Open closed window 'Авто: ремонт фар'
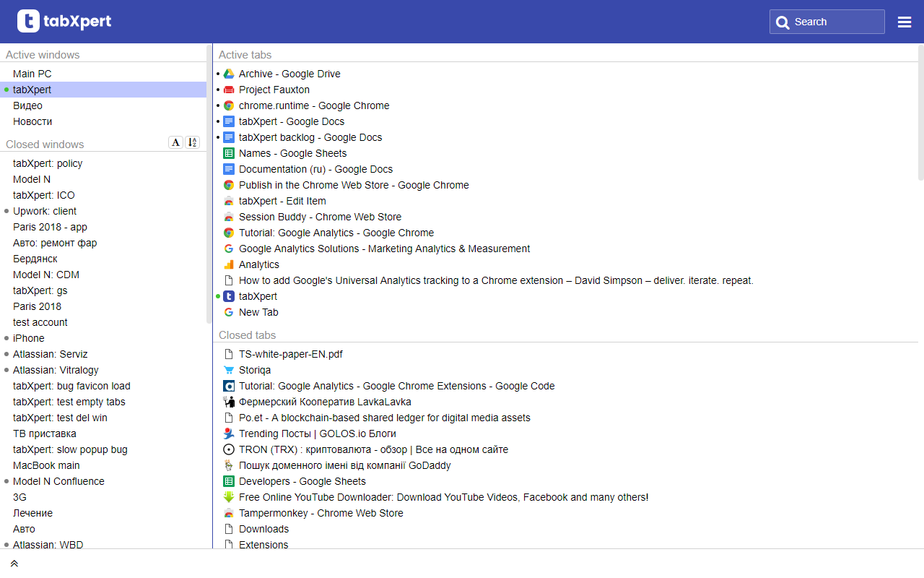The width and height of the screenshot is (924, 578). tap(103, 243)
